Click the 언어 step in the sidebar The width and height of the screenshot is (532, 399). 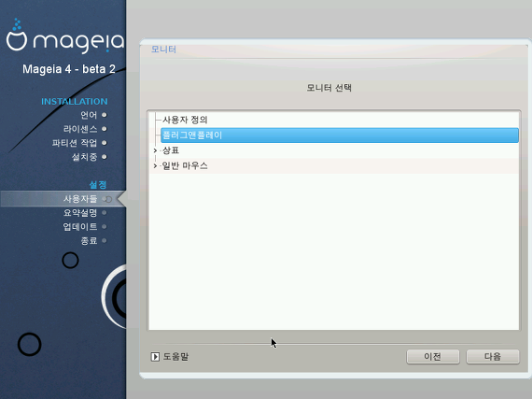[89, 115]
